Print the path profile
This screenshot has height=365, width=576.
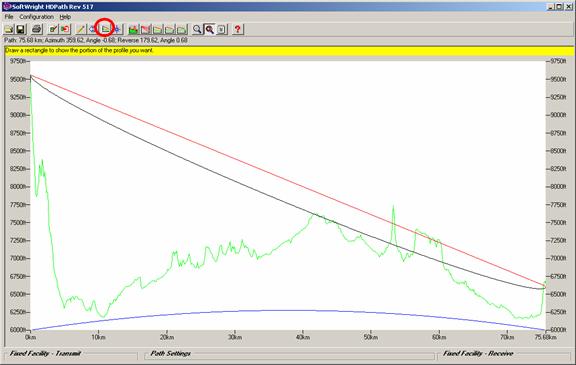(37, 29)
